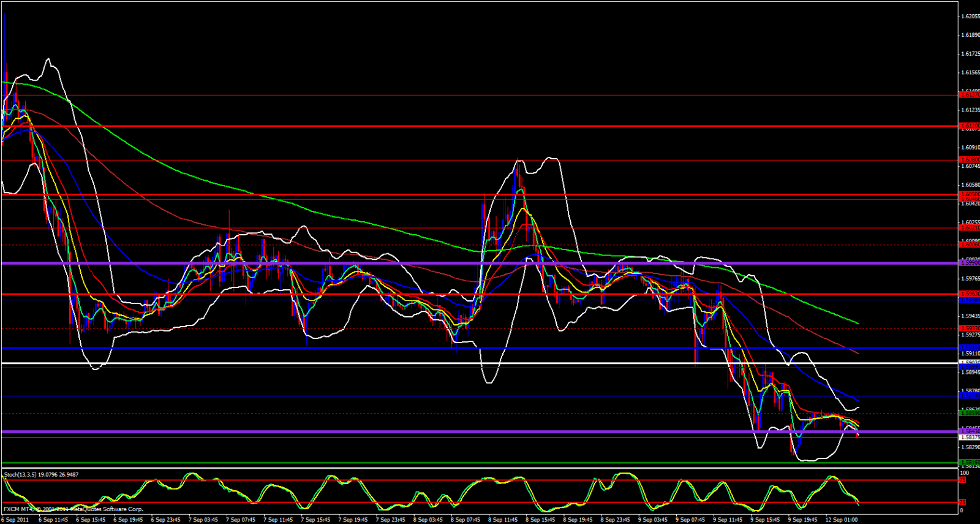The height and width of the screenshot is (524, 980).
Task: Click the 9 Sep 07:45 time label
Action: coord(690,520)
